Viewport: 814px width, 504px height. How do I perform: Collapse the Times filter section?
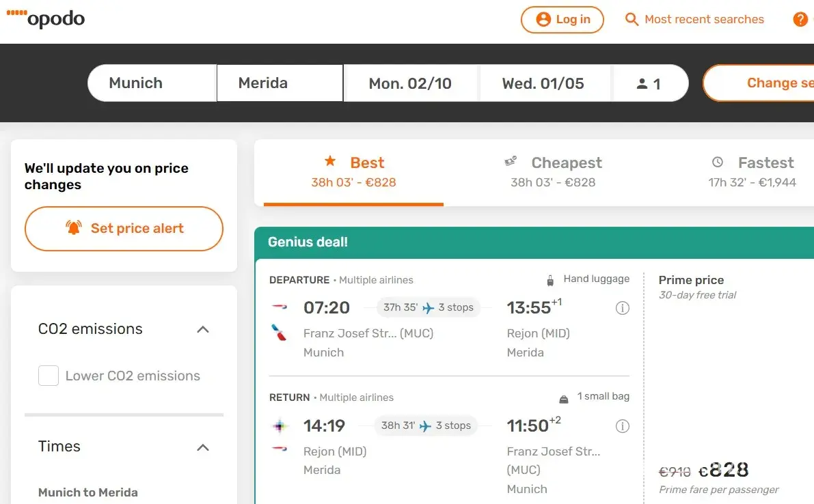pos(202,447)
